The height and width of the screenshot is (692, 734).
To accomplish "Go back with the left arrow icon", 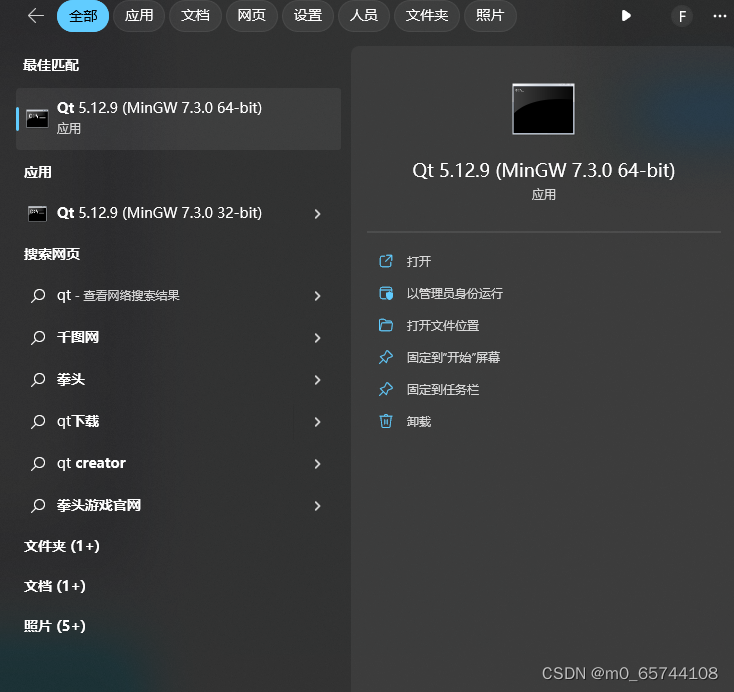I will point(36,16).
